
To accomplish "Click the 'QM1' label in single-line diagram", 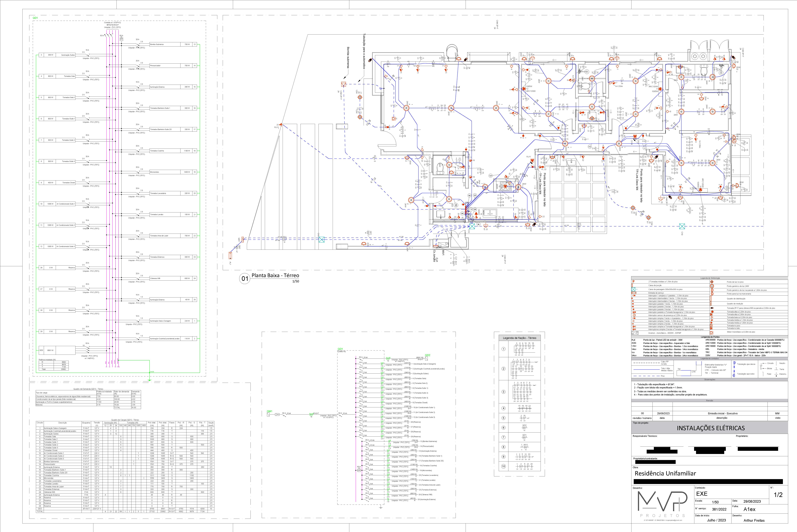I will [x=270, y=411].
